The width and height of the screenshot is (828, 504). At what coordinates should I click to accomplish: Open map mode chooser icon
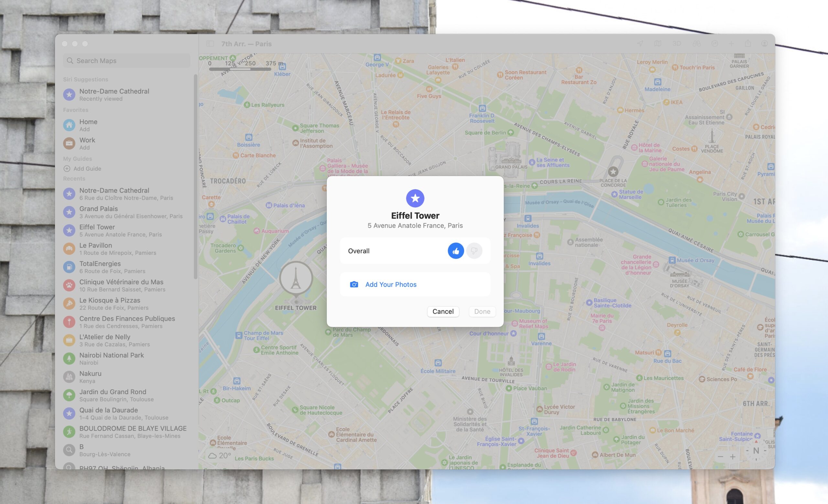pyautogui.click(x=658, y=44)
